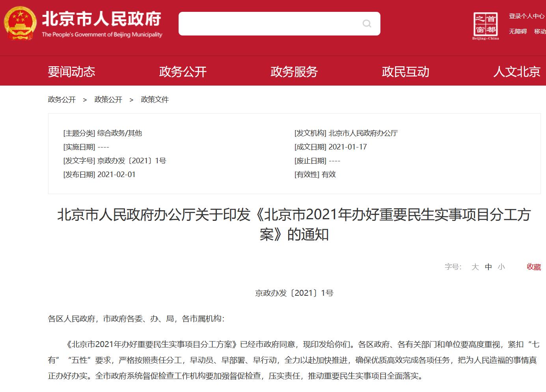Click 政务公开 in the breadcrumb
Viewport: 546px width, 392px height.
pos(62,100)
